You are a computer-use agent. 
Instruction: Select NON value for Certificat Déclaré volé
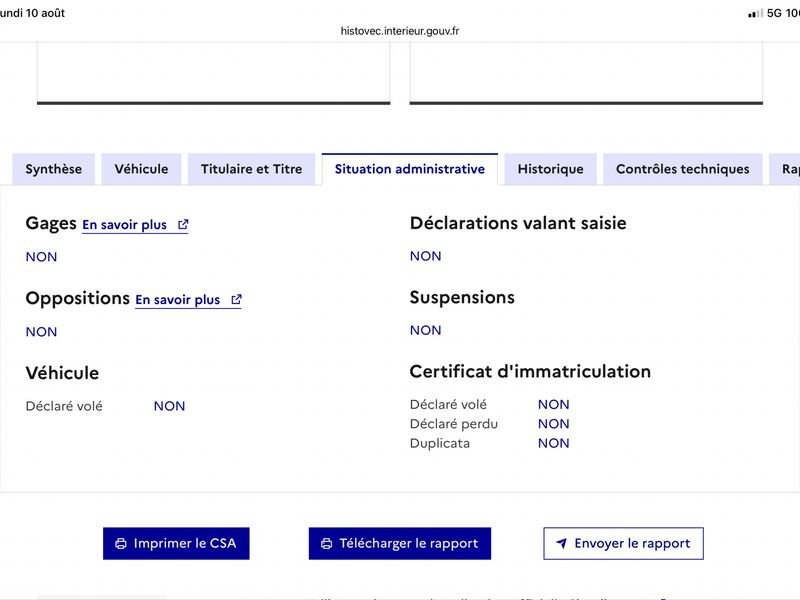554,405
